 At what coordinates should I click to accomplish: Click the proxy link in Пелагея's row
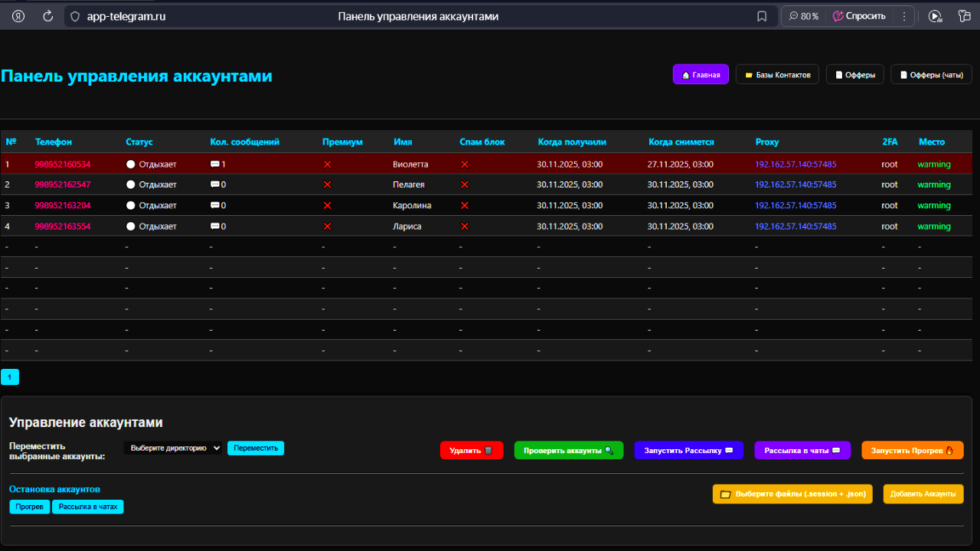(795, 185)
